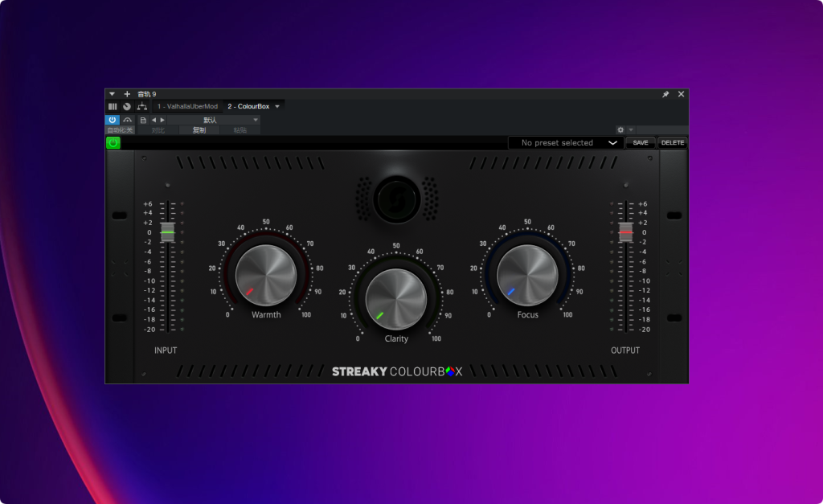823x504 pixels.
Task: Open the plugin window menu arrow at top-left
Action: click(112, 94)
